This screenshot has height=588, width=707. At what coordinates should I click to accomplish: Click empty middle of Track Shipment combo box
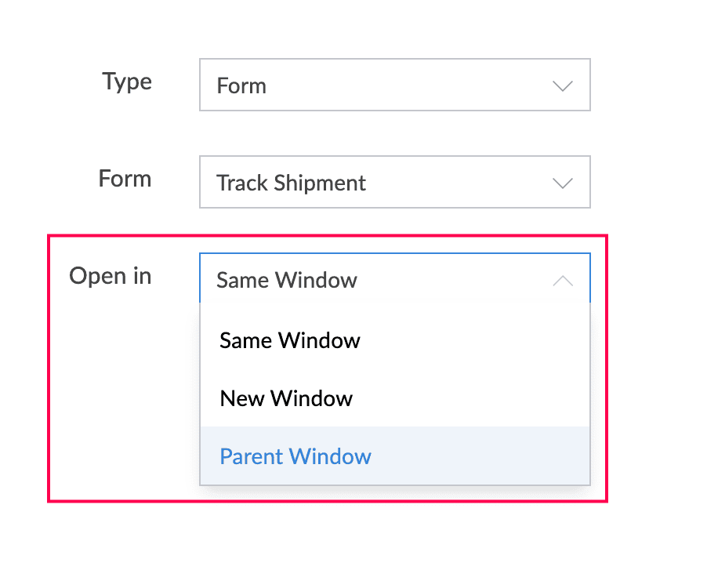[x=455, y=182]
